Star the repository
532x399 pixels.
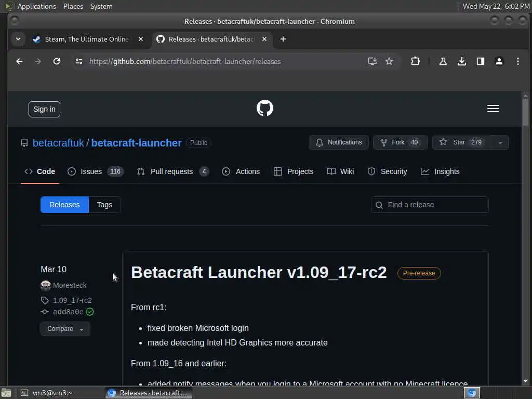pyautogui.click(x=462, y=142)
